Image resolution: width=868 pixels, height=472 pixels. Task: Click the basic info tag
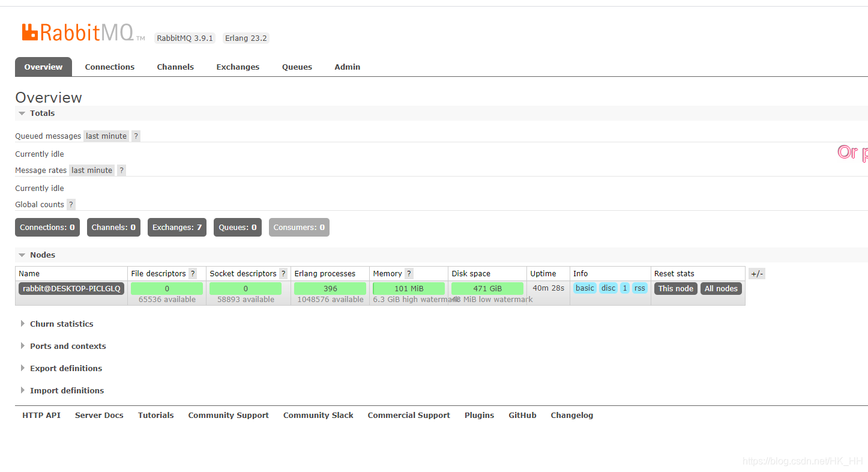pyautogui.click(x=585, y=288)
